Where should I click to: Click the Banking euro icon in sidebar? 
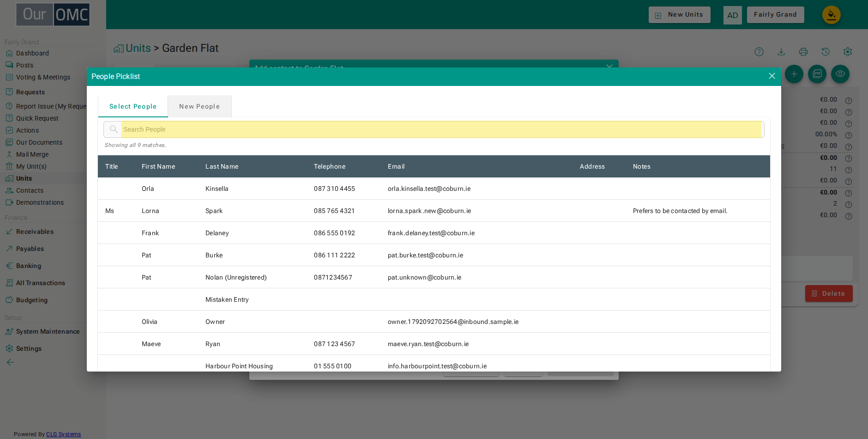(x=9, y=266)
